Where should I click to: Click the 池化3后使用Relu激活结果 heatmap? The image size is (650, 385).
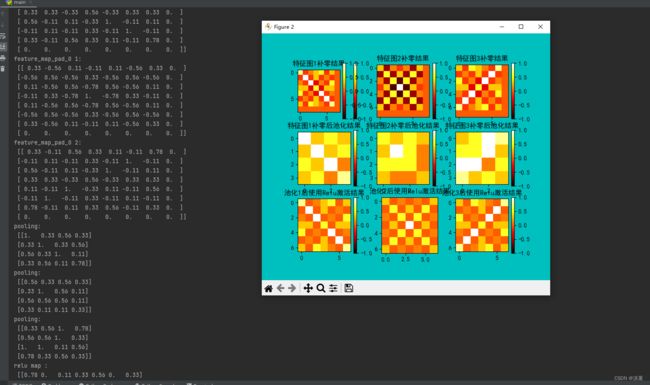(x=482, y=225)
